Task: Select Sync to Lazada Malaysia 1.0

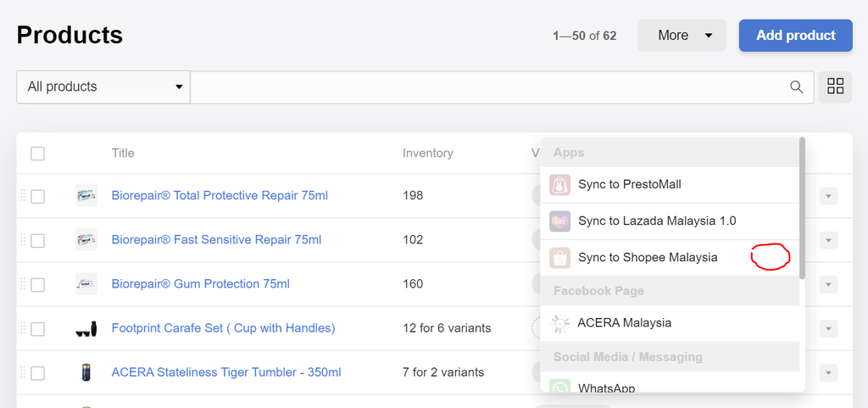Action: pos(657,221)
